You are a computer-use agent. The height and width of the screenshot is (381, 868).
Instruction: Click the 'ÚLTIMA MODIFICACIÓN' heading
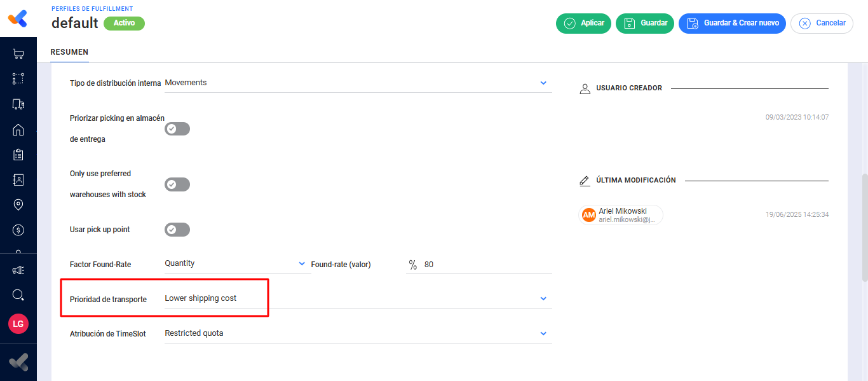pyautogui.click(x=636, y=181)
